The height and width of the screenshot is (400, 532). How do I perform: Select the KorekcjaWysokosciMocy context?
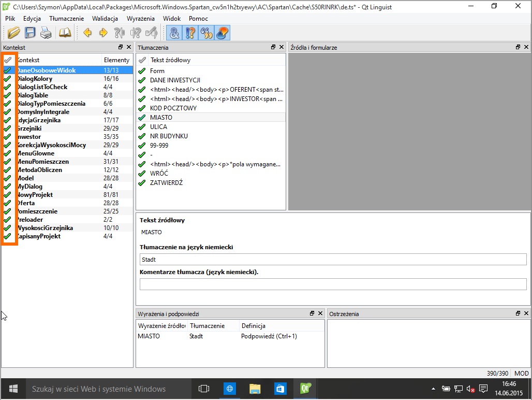pos(51,145)
